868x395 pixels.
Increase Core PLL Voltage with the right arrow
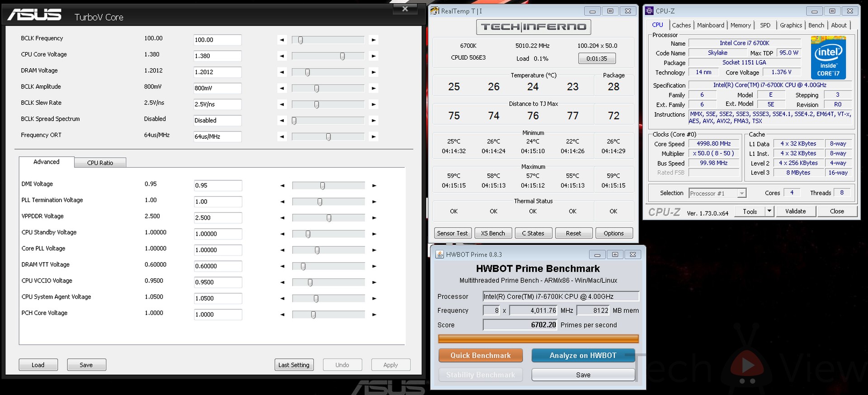pyautogui.click(x=374, y=250)
